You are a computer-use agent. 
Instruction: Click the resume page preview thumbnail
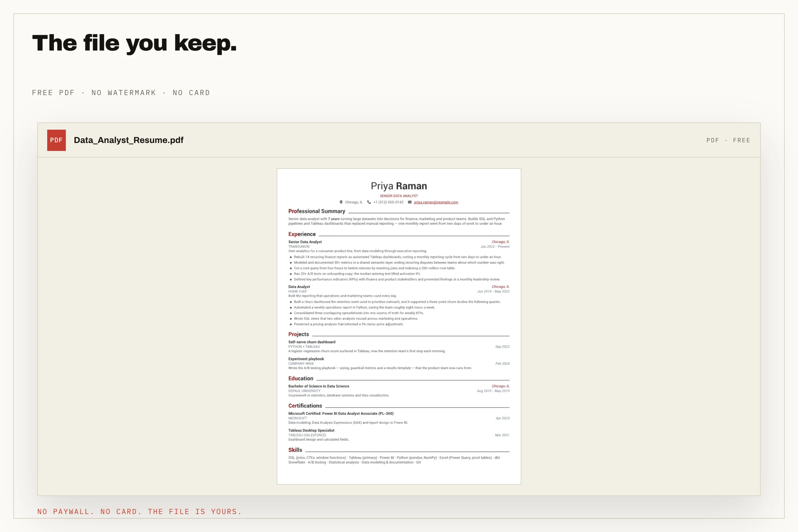click(x=399, y=327)
